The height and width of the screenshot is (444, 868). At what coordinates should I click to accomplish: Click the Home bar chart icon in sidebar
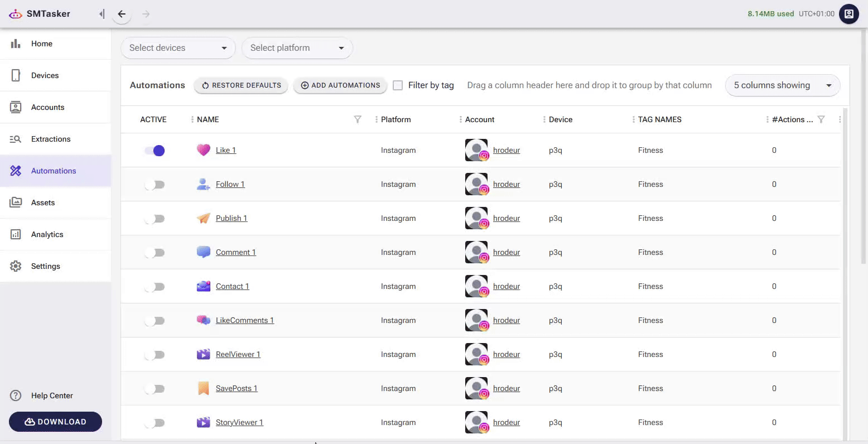[16, 44]
